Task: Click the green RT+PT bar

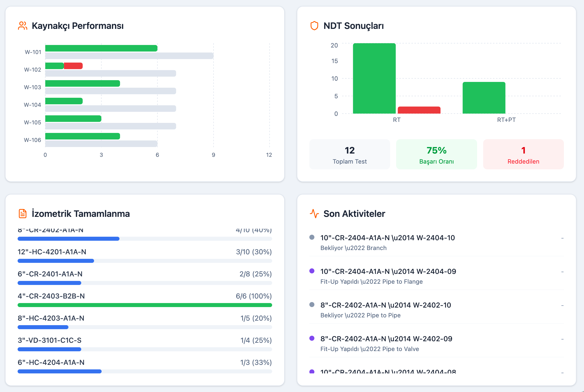Action: pyautogui.click(x=484, y=98)
